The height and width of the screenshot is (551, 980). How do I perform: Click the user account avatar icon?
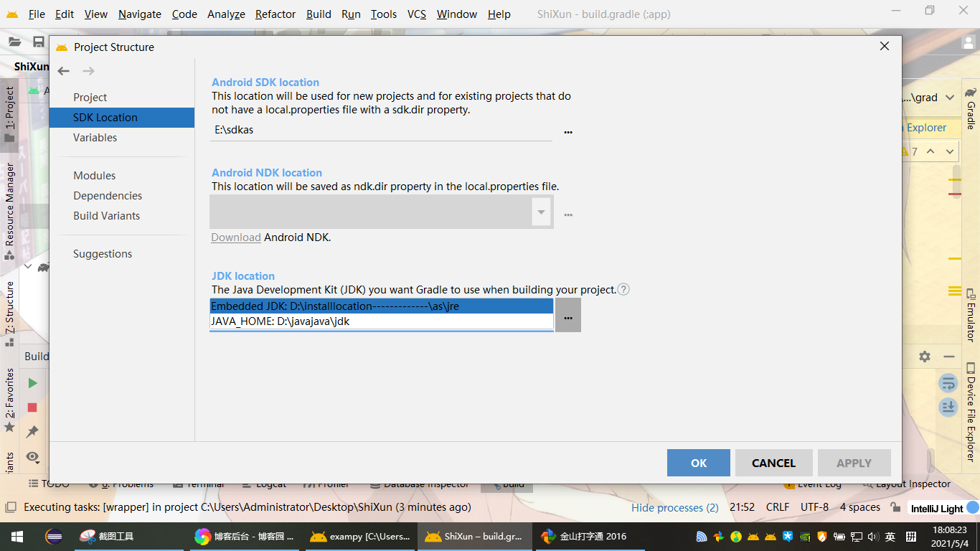tap(969, 42)
